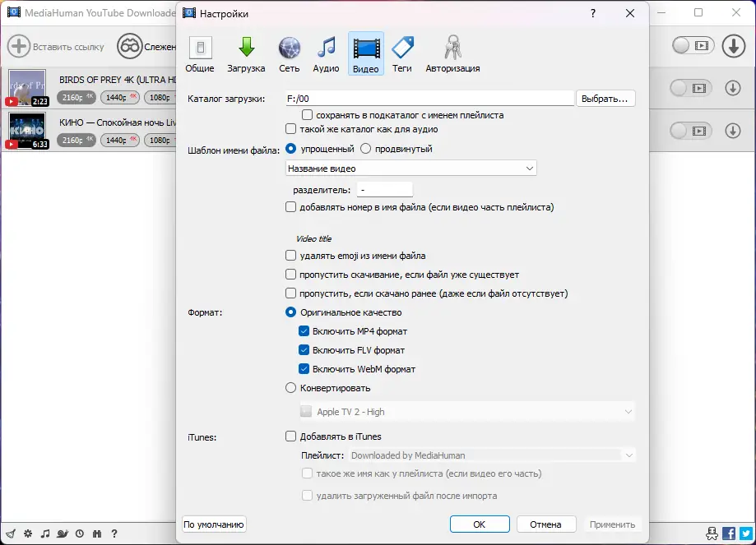Select 1440p quality for КИНО video
756x545 pixels.
click(120, 140)
